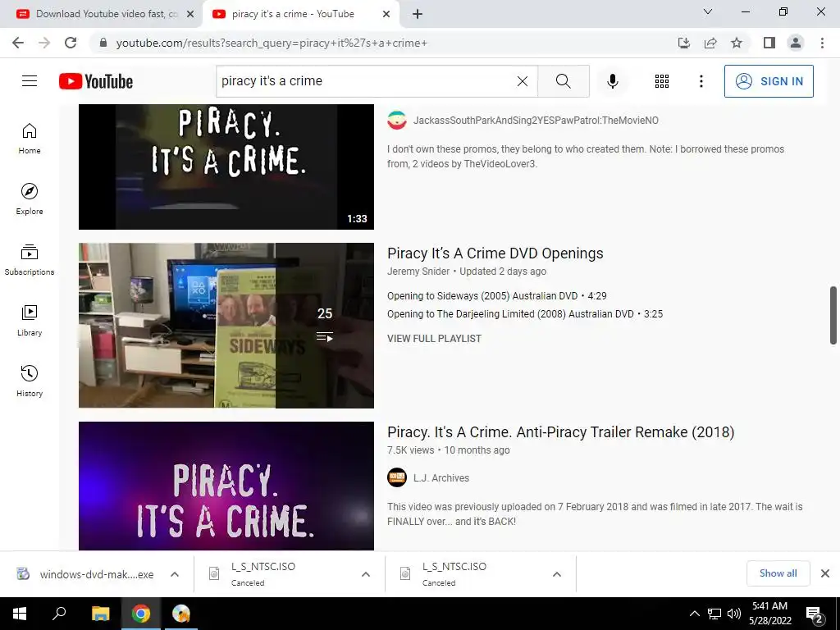Click the address bar URL
Viewport: 840px width, 630px height.
click(271, 43)
